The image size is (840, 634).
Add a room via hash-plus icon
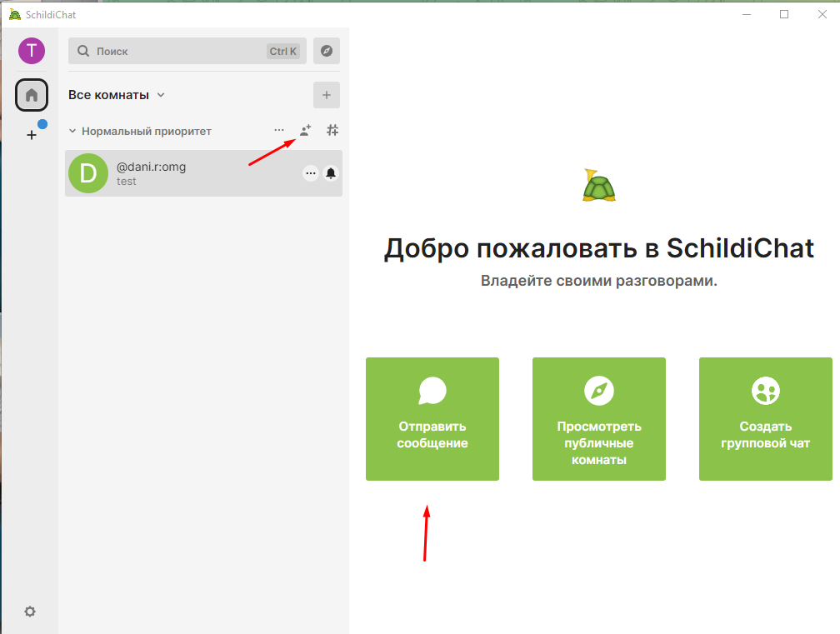pyautogui.click(x=332, y=130)
